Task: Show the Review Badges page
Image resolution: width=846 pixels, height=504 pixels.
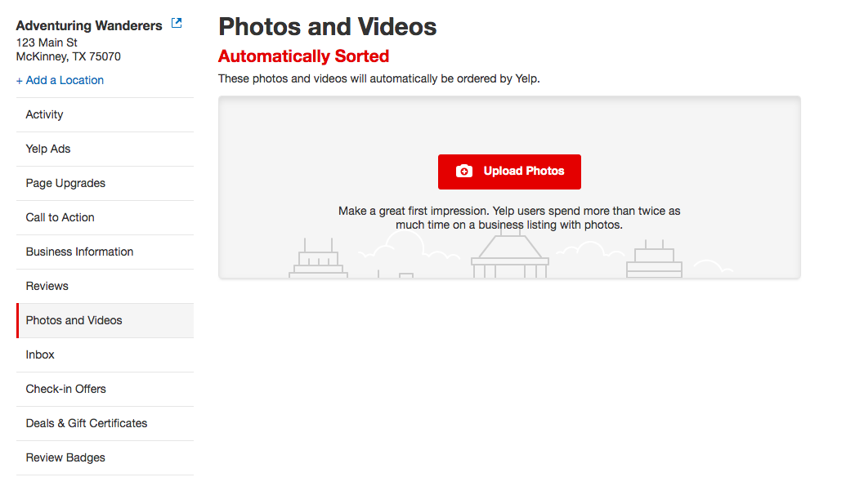Action: point(65,457)
